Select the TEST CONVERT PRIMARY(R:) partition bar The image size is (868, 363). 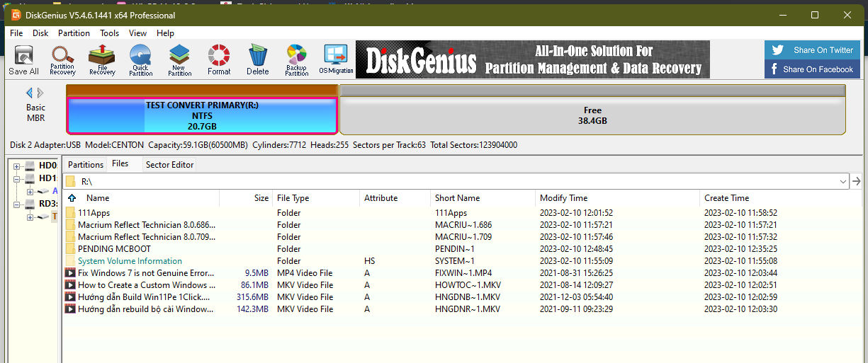[x=202, y=115]
